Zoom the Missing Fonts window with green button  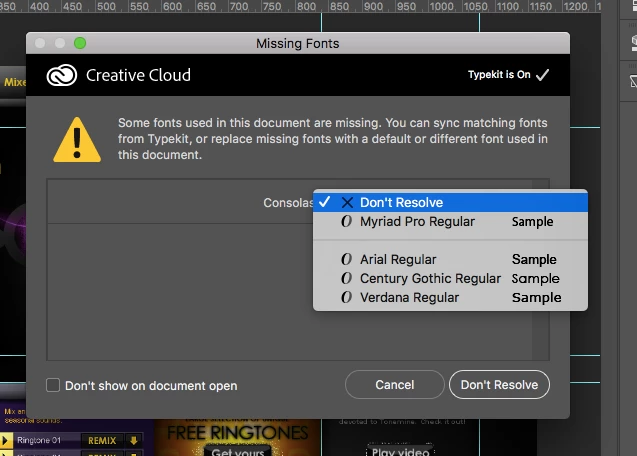(x=80, y=43)
